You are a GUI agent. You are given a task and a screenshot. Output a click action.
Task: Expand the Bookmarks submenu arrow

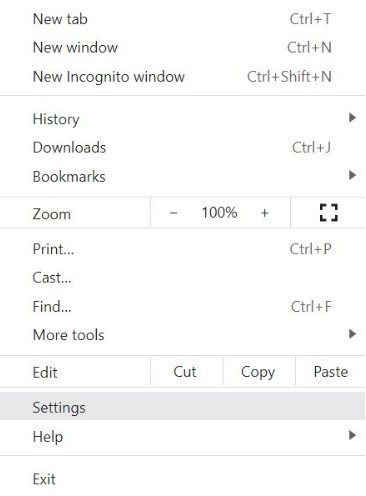(352, 175)
